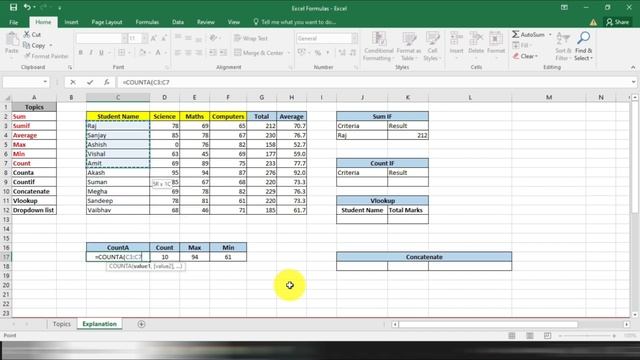
Task: Click Tell me what you want to do
Action: (x=295, y=22)
